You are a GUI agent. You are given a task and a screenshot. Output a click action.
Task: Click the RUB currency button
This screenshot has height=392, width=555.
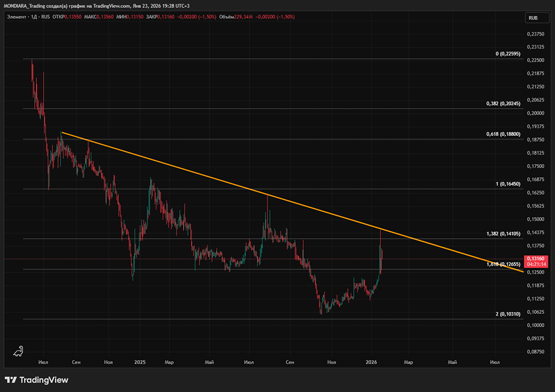(x=537, y=18)
